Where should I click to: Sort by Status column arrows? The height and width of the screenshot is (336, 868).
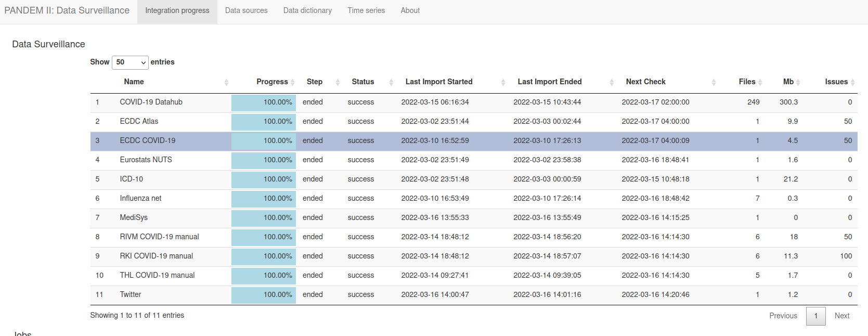(x=391, y=82)
